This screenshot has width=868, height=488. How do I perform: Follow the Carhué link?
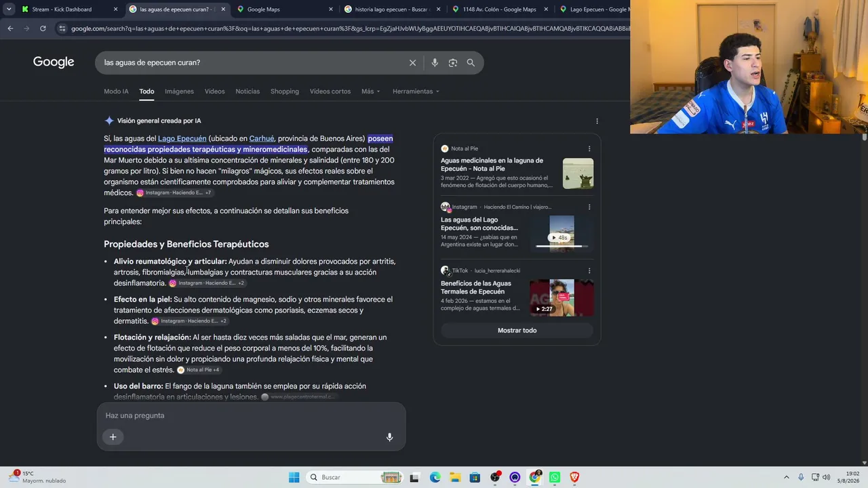[x=262, y=138]
